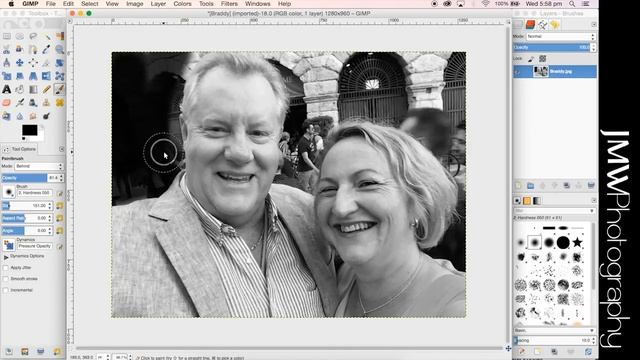The image size is (640, 360).
Task: Open the Layer menu
Action: tap(158, 4)
